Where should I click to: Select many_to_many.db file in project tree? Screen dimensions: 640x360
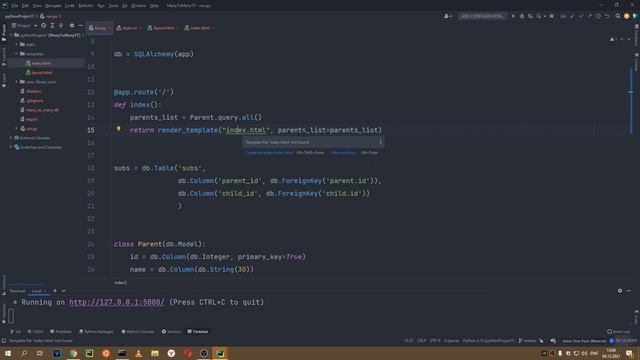coord(42,110)
